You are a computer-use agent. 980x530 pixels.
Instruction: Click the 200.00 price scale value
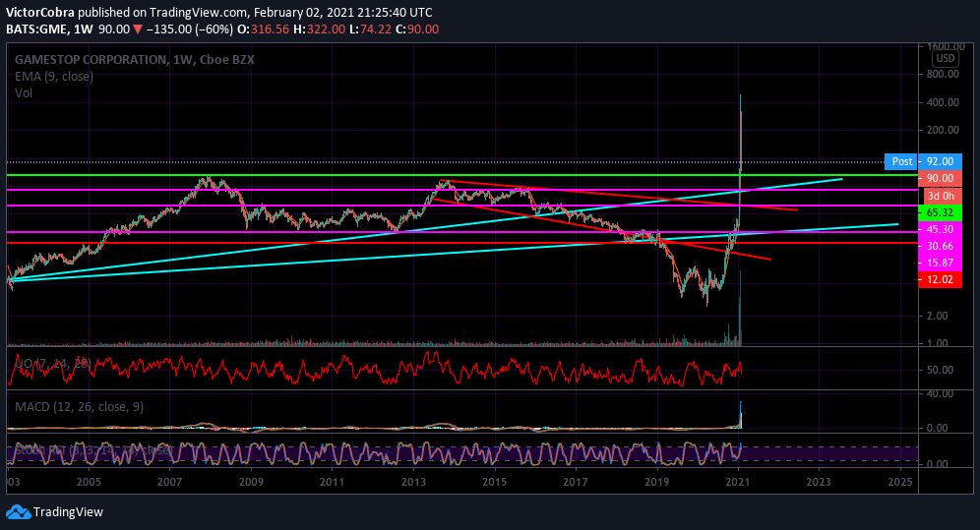(943, 130)
